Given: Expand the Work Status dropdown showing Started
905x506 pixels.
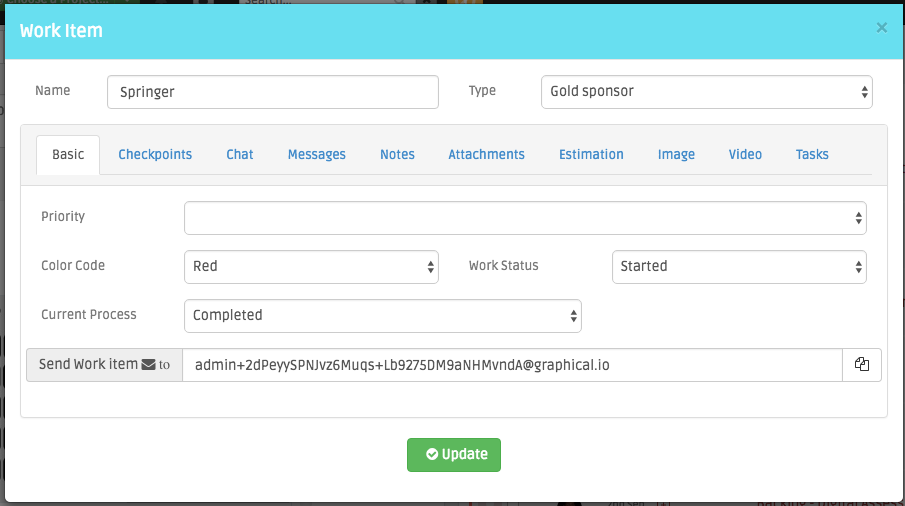Looking at the screenshot, I should (739, 267).
